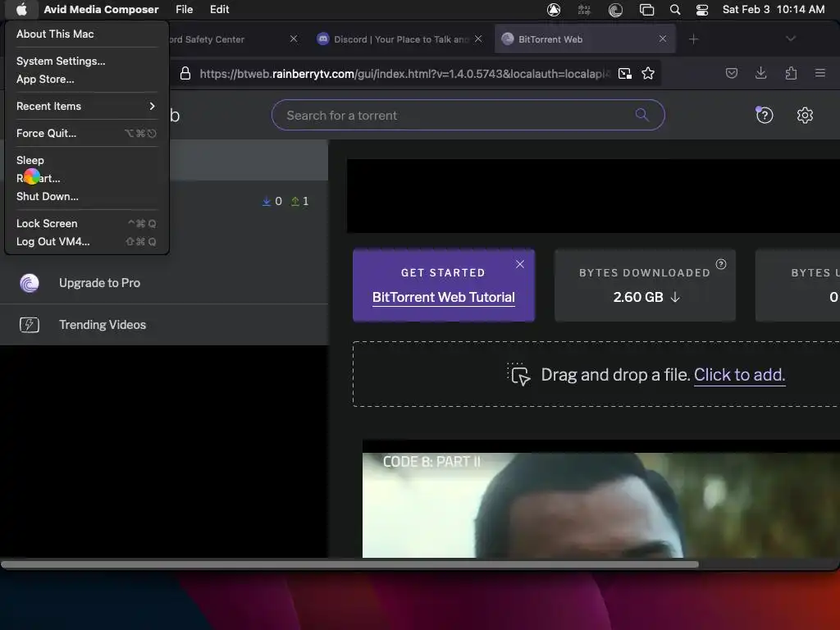Screen dimensions: 840x630
Task: Select Sleep in Apple menu
Action: [x=87, y=160]
